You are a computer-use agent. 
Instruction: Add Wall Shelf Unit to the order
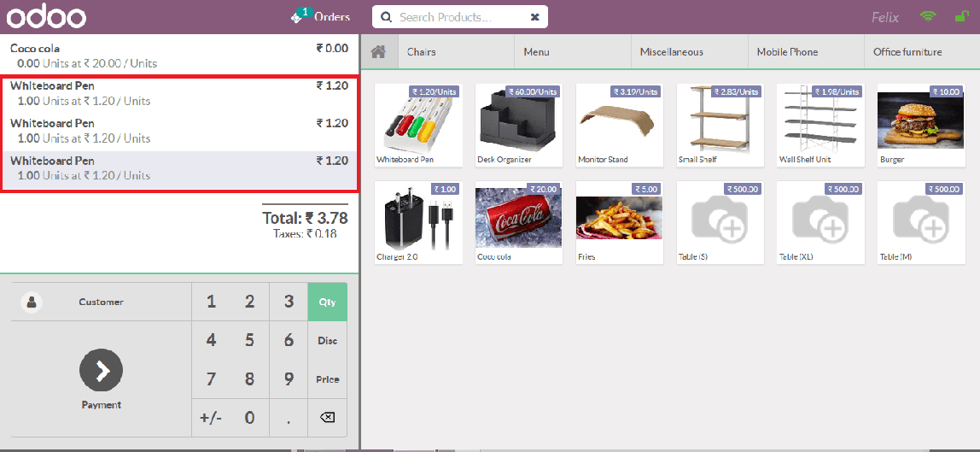pos(821,125)
